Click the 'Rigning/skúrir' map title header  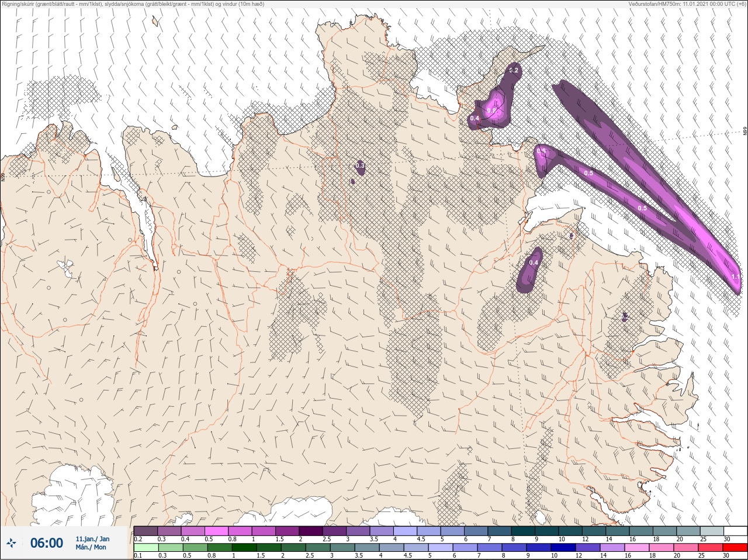click(133, 4)
